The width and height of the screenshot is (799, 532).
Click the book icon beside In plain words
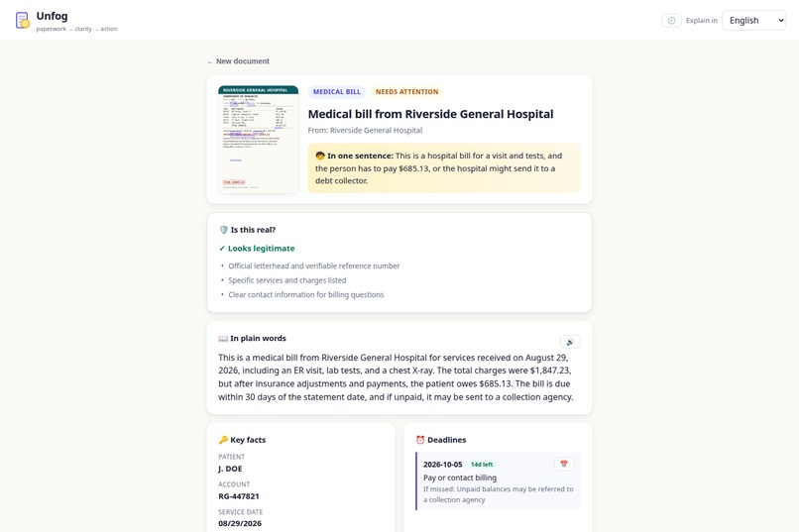223,338
